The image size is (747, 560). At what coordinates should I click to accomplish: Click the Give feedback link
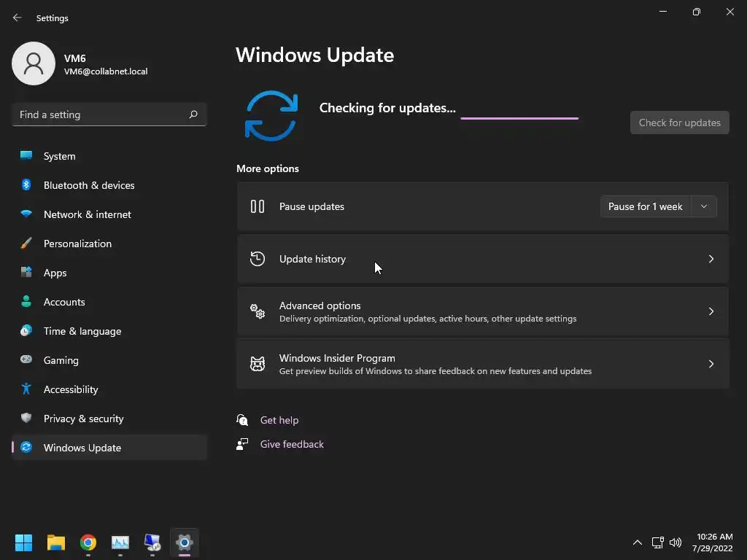pos(292,444)
